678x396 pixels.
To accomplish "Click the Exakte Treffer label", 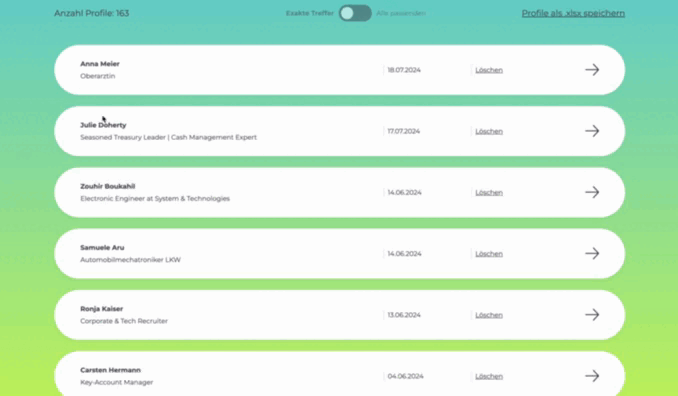I will tap(310, 13).
